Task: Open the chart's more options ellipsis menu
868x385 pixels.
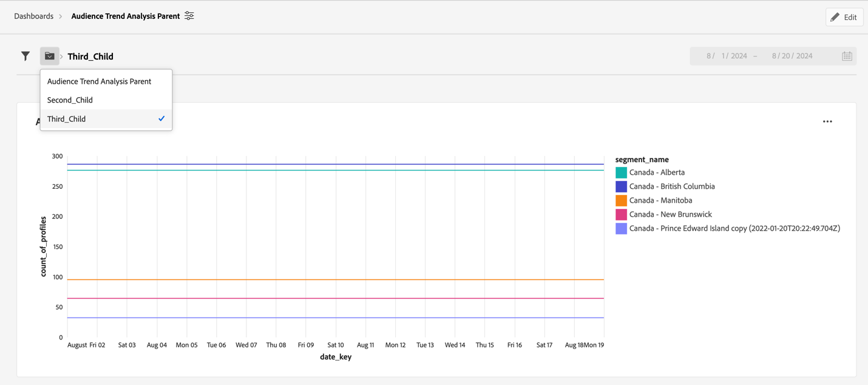Action: coord(827,121)
